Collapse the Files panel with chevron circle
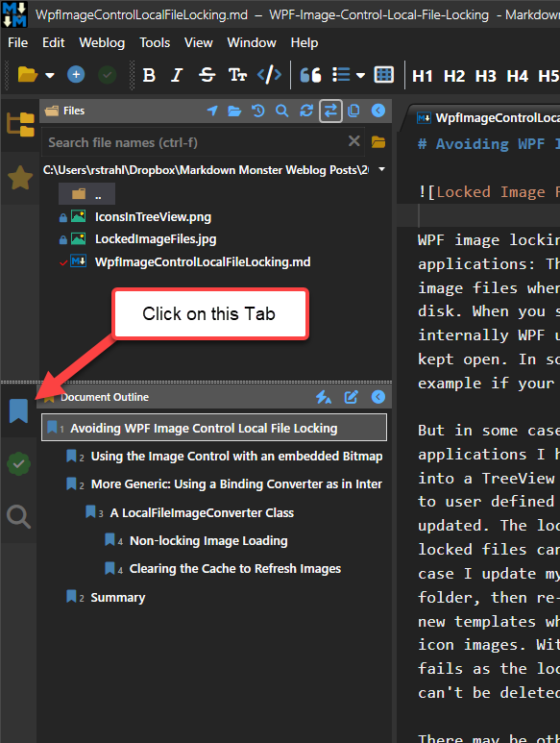The width and height of the screenshot is (560, 743). (378, 111)
